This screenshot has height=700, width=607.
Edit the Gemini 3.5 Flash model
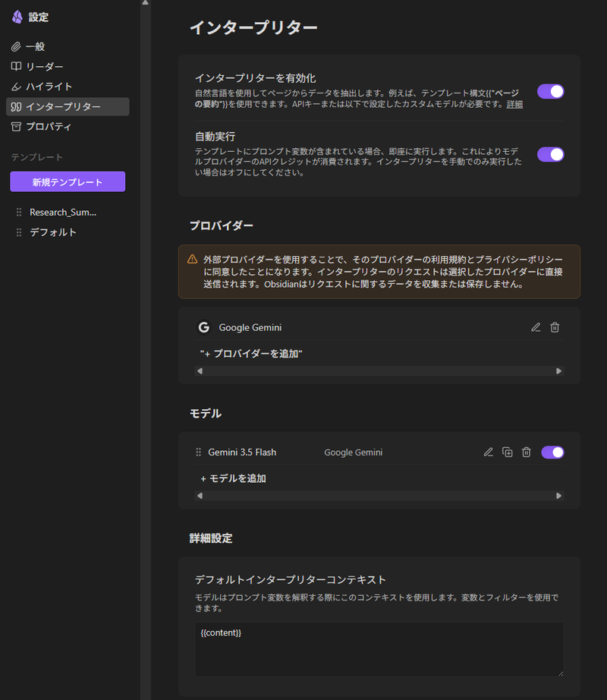[489, 452]
